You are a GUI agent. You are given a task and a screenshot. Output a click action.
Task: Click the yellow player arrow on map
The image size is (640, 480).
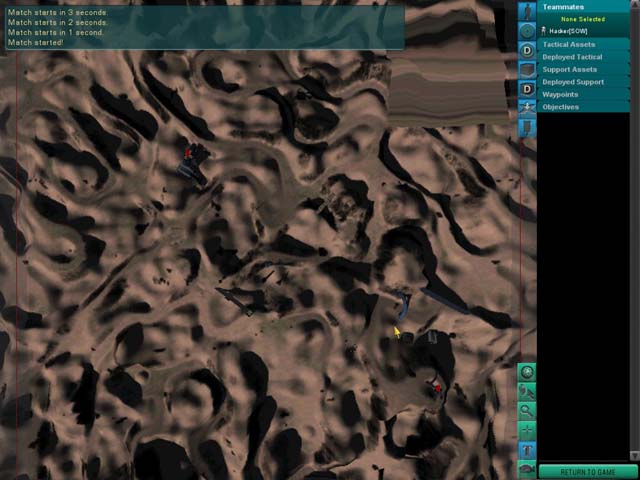coord(397,332)
